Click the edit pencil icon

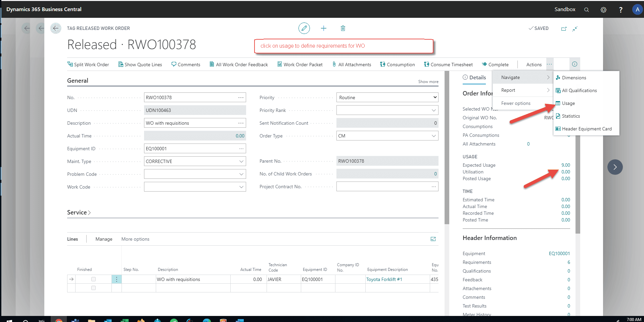(304, 28)
